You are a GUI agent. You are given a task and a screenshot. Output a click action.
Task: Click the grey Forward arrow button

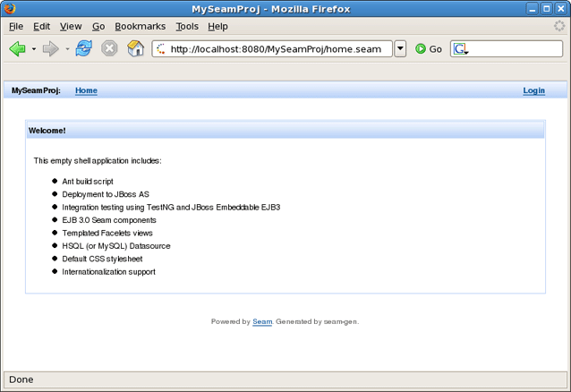point(51,48)
